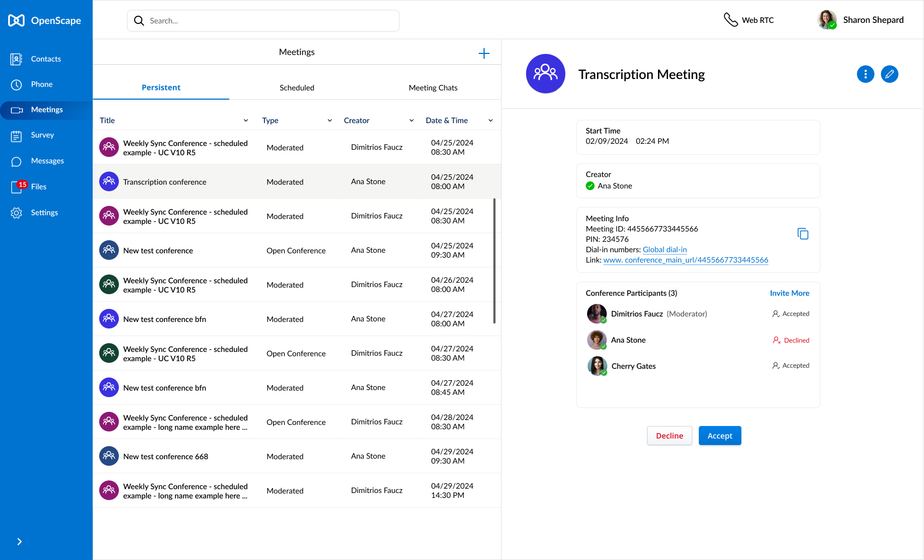Focus the Search input field
Image resolution: width=924 pixels, height=560 pixels.
tap(263, 21)
